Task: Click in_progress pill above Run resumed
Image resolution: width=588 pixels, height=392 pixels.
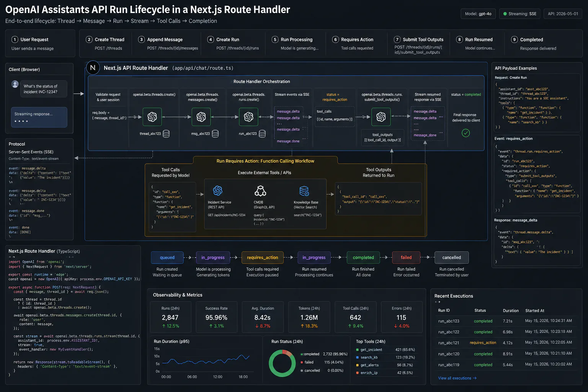Action: [314, 258]
